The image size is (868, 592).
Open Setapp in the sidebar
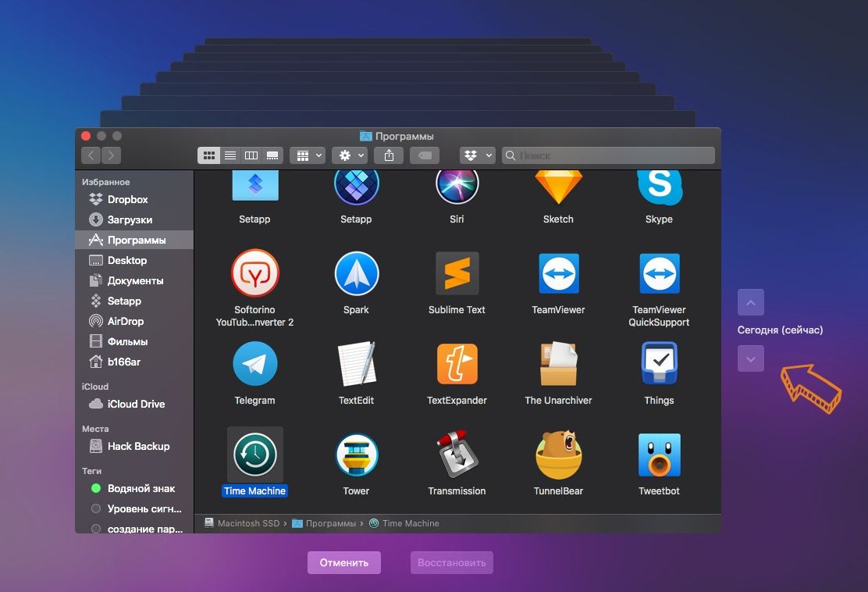coord(134,301)
